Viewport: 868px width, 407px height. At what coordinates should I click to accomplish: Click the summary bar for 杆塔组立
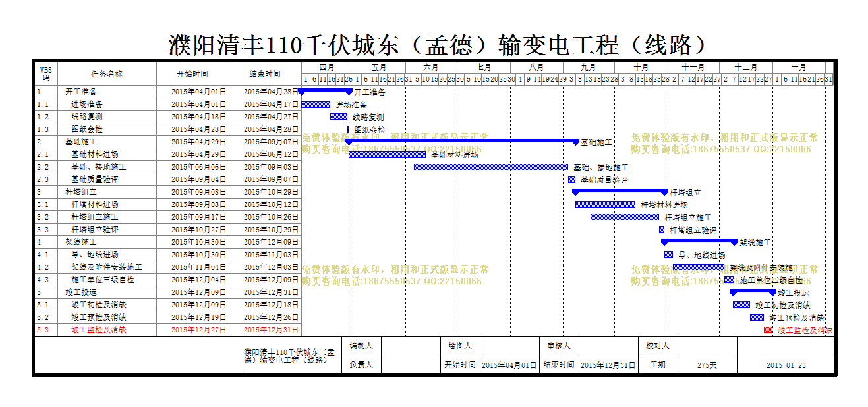tap(620, 191)
